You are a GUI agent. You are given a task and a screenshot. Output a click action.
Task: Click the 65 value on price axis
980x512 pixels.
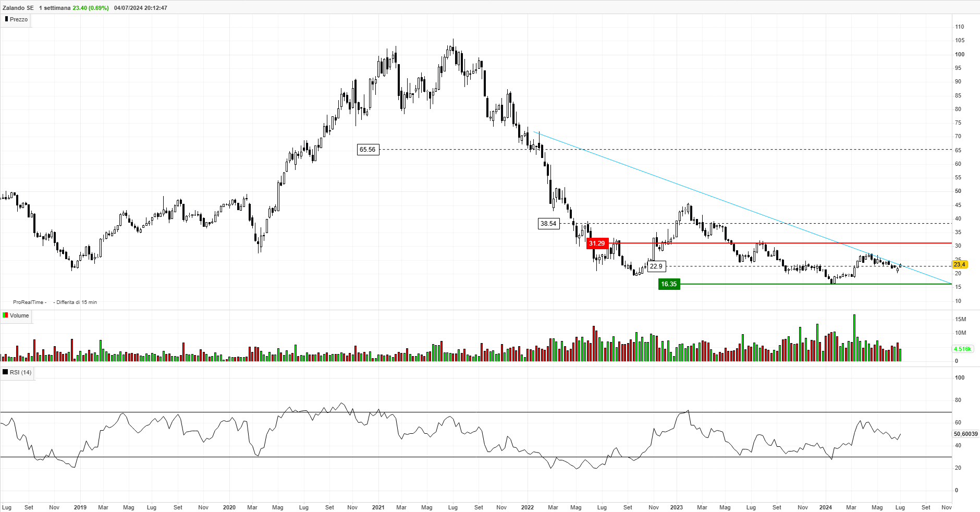958,150
